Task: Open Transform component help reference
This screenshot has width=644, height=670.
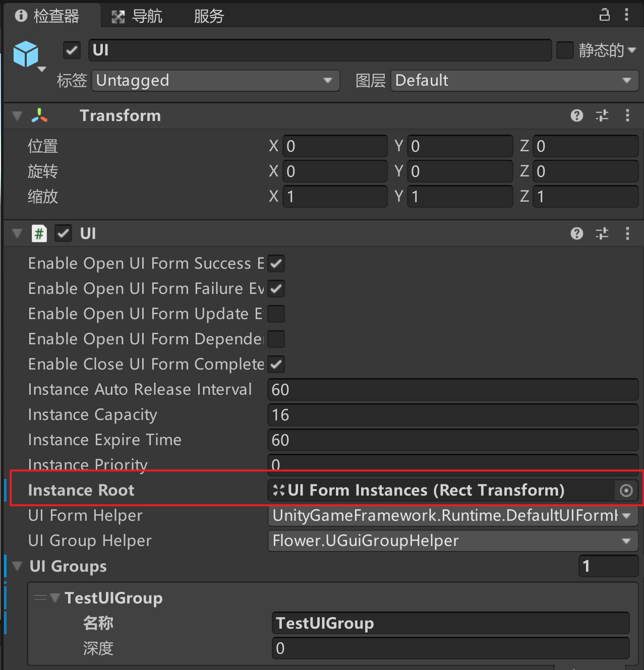Action: tap(577, 116)
